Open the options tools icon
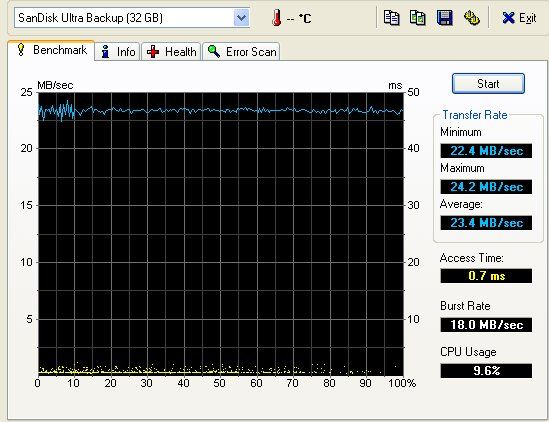 [471, 18]
